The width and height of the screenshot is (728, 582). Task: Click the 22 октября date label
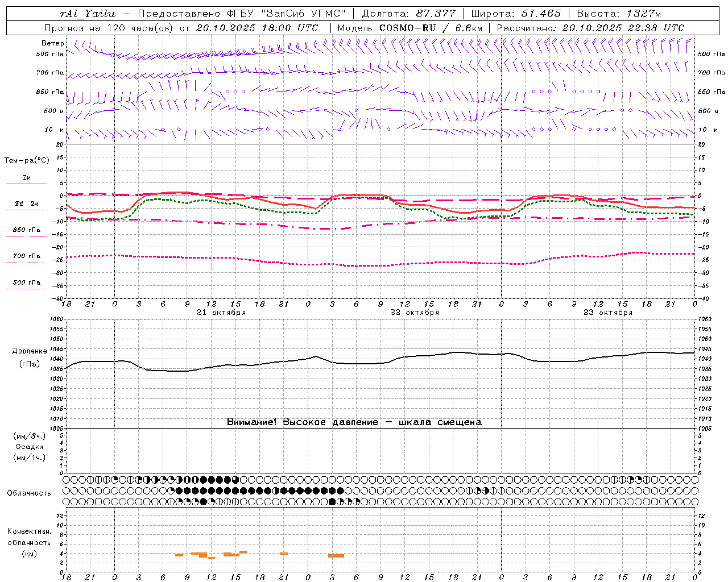(415, 312)
